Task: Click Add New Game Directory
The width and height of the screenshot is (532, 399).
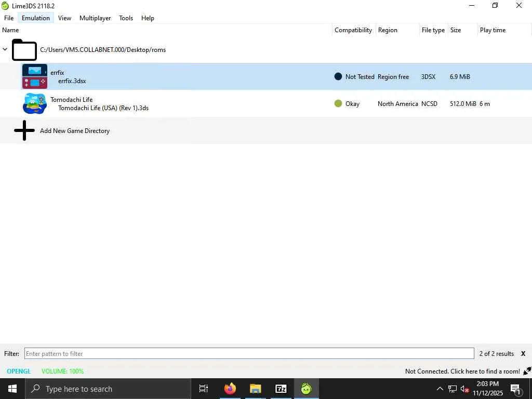Action: pyautogui.click(x=75, y=130)
